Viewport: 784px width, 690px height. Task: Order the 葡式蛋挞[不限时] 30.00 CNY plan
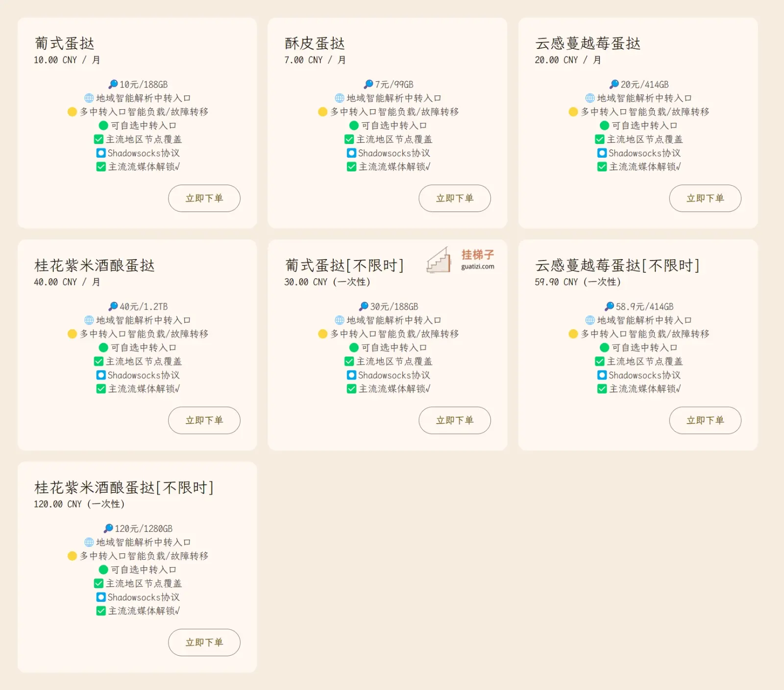454,420
